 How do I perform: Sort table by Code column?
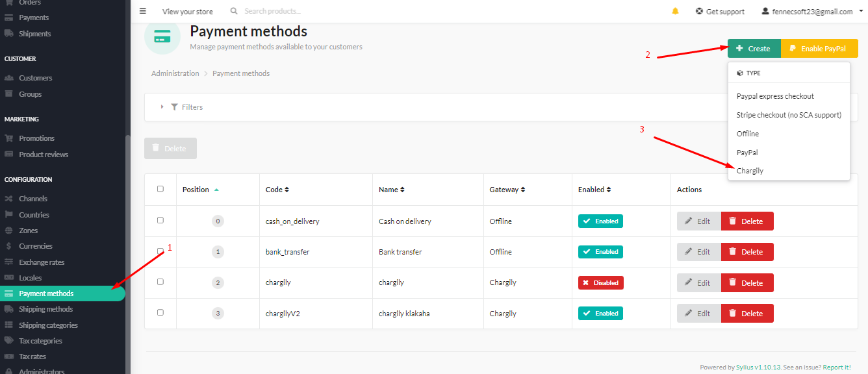(277, 190)
